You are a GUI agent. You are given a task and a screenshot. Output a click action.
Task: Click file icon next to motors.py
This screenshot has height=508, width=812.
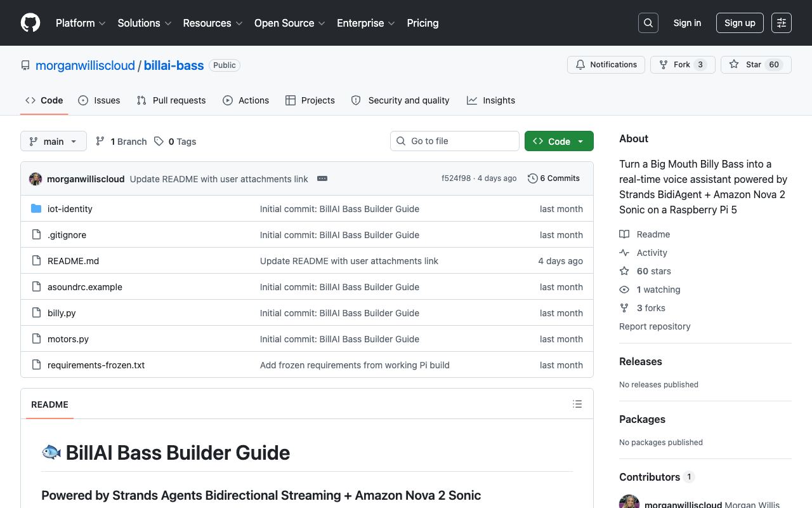pos(36,339)
